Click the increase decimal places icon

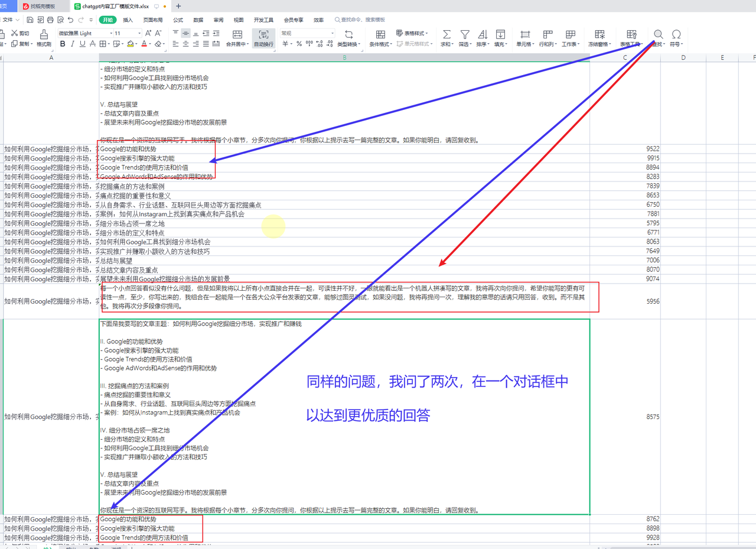tap(320, 44)
